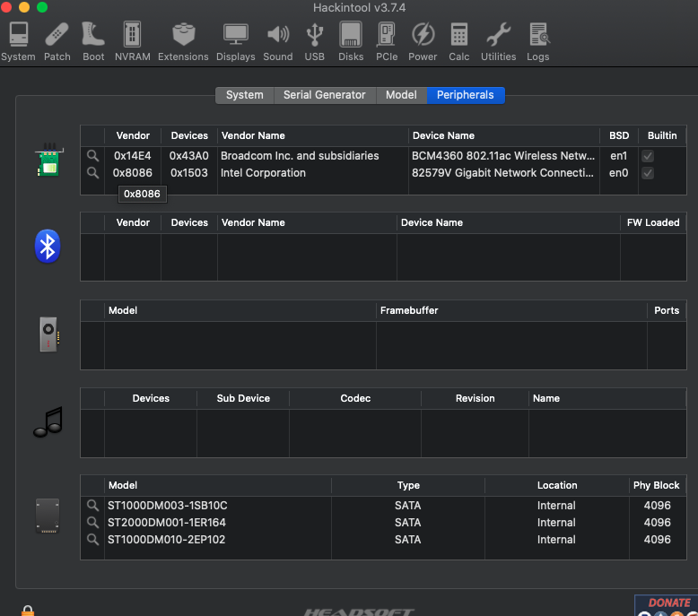Open the Patch toolbar section
The width and height of the screenshot is (698, 616).
(57, 42)
